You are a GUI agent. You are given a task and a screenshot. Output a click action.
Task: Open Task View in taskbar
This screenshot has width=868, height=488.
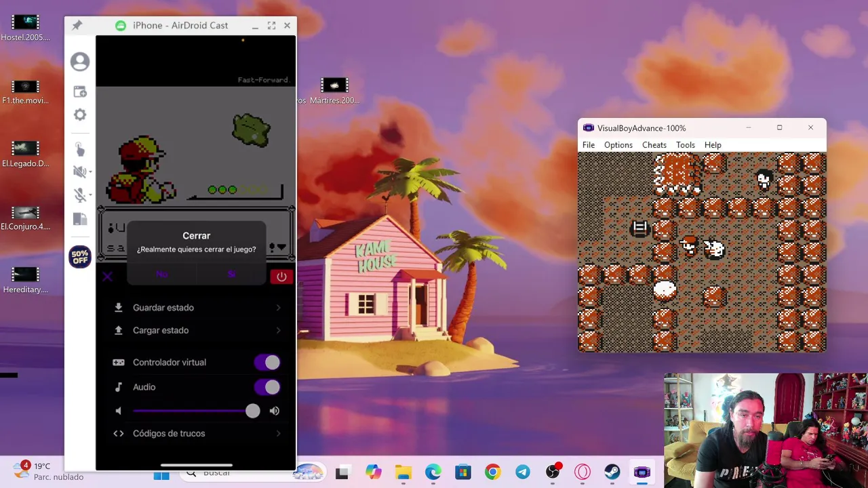pyautogui.click(x=342, y=472)
